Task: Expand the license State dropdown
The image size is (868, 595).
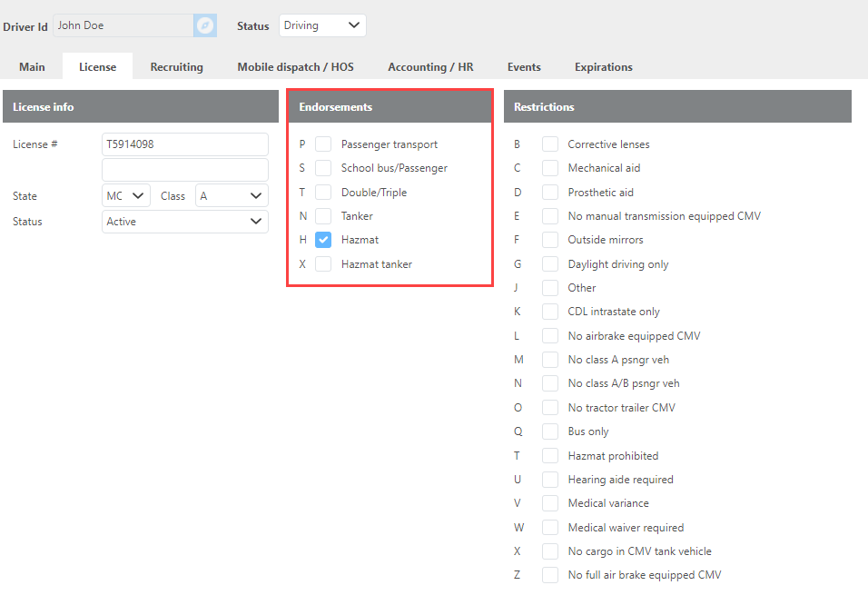Action: click(x=126, y=196)
